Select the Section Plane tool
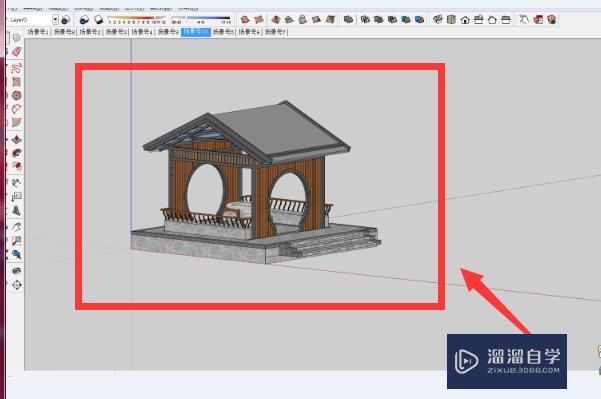601x399 pixels. (x=16, y=285)
